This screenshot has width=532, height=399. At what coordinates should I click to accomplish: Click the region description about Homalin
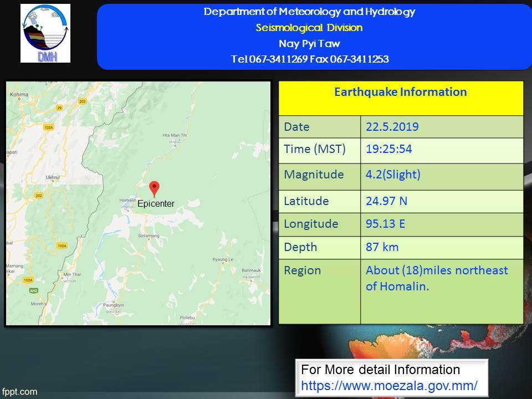click(436, 278)
